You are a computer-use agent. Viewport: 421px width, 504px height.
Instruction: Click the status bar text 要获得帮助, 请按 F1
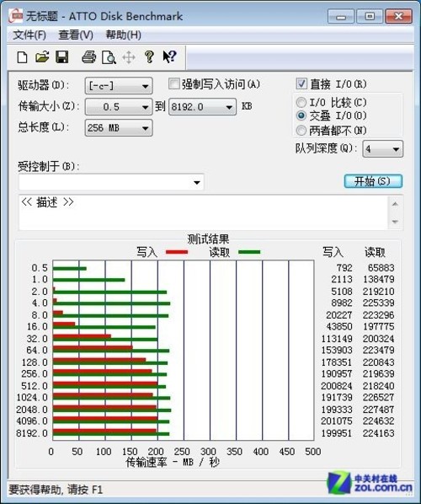point(56,490)
